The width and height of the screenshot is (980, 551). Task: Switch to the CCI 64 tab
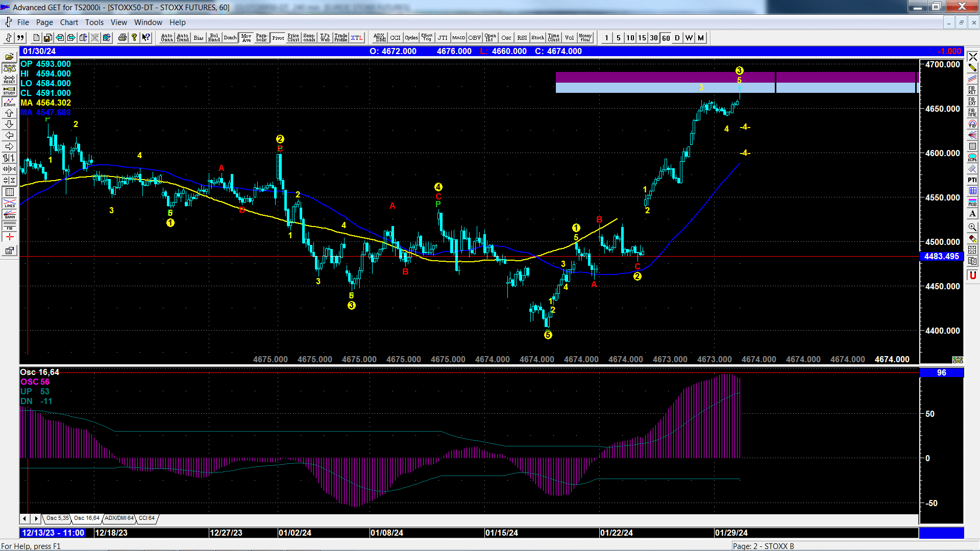pyautogui.click(x=146, y=518)
